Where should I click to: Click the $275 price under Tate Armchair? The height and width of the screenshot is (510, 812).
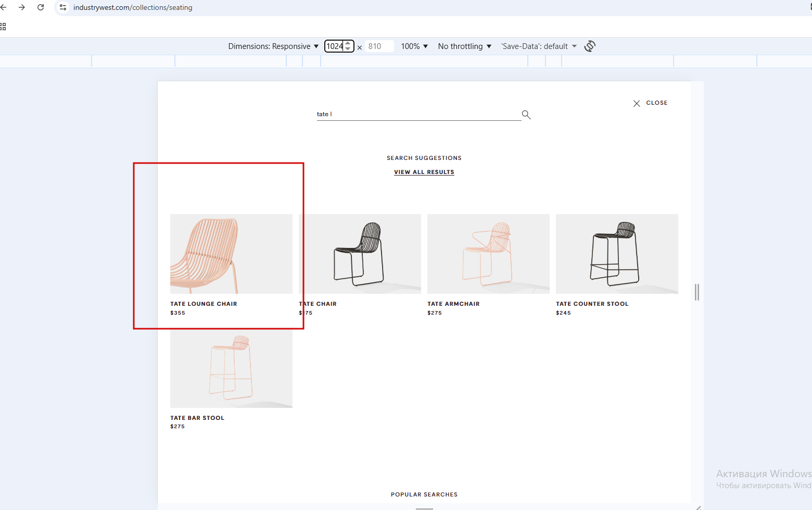435,313
